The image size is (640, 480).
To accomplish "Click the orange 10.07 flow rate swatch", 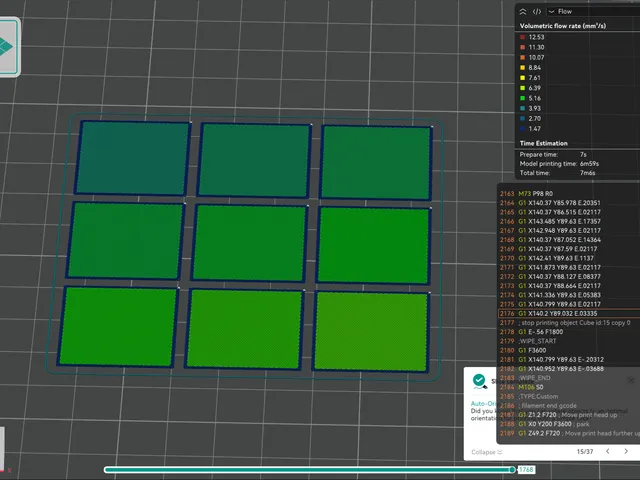I will tap(522, 58).
